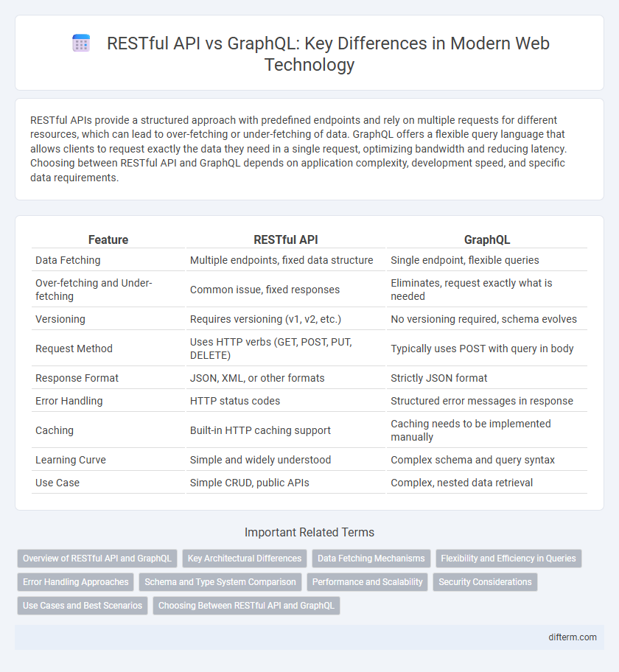Click 'Typically uses POST with query in body'
Image resolution: width=619 pixels, height=672 pixels.
click(x=482, y=349)
